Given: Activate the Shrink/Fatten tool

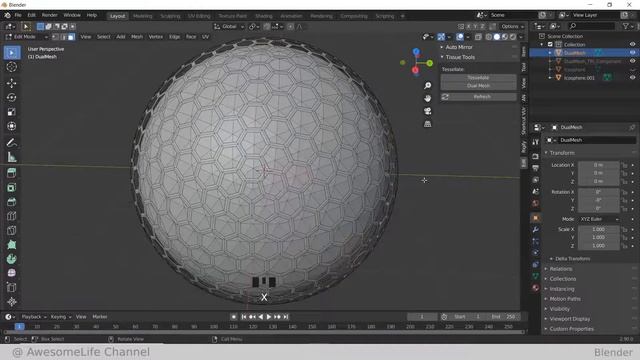Looking at the screenshot, I should [x=12, y=302].
